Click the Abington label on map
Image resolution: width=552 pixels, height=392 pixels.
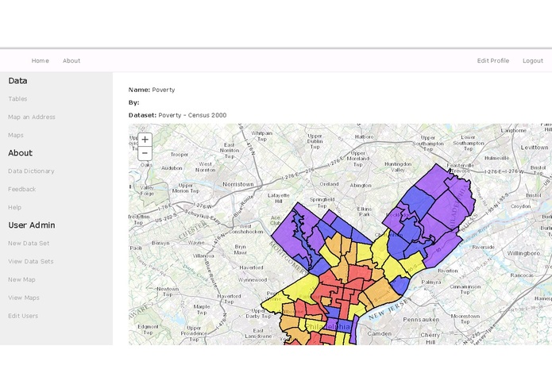[x=361, y=185]
